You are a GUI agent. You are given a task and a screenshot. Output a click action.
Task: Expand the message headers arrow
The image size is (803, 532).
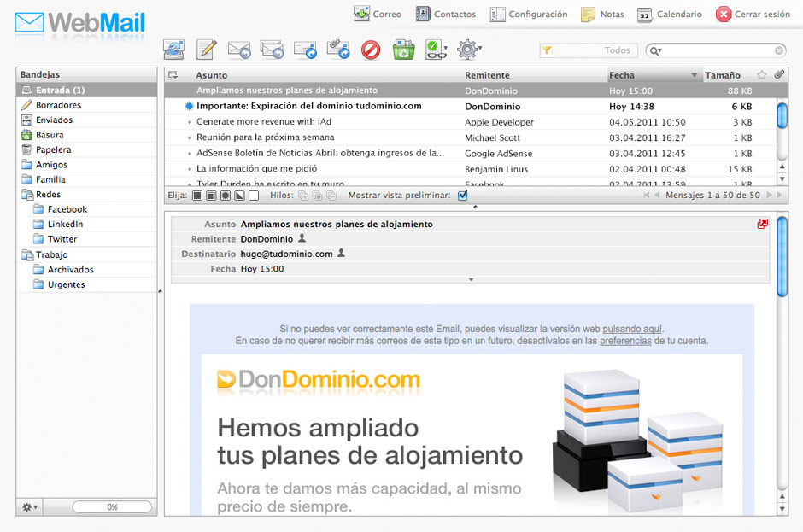(471, 279)
